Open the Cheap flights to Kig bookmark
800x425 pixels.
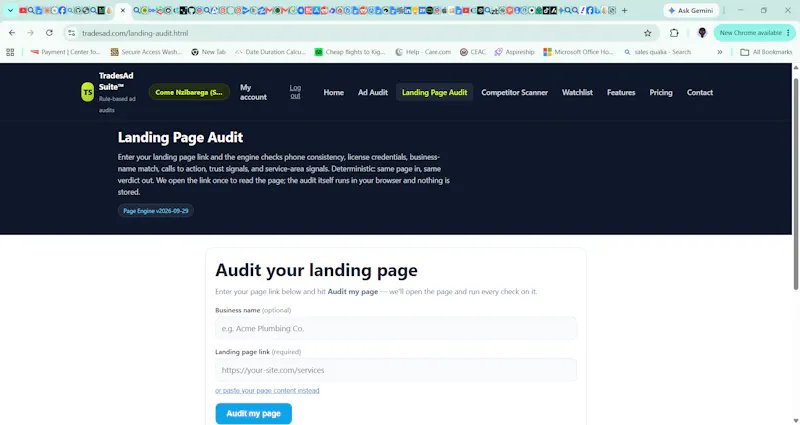tap(350, 52)
